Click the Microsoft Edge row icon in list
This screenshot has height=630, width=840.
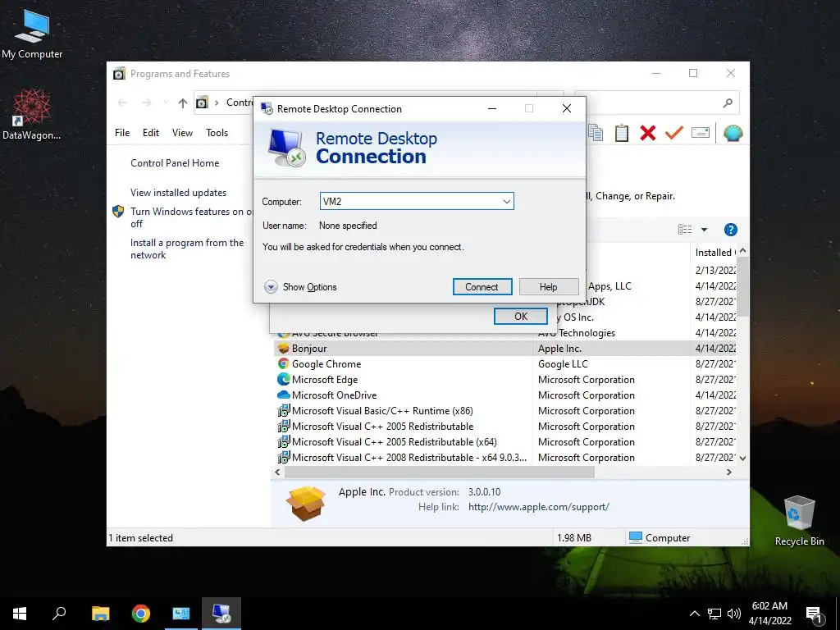[x=283, y=379]
